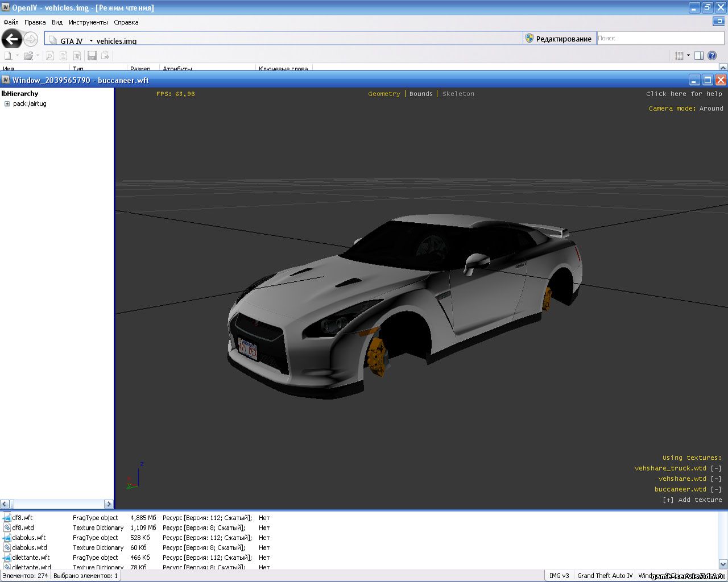
Task: Click the archive icon in address bar
Action: (53, 40)
